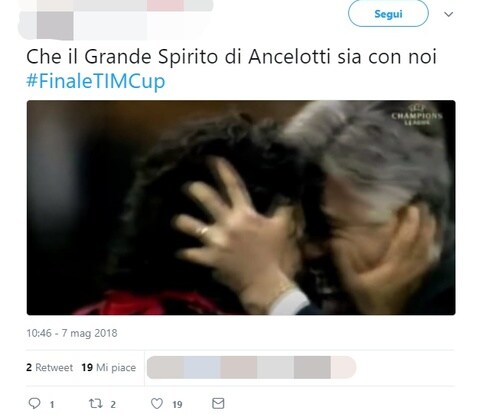Open the blurred author display name
This screenshot has width=483, height=414.
click(x=143, y=6)
